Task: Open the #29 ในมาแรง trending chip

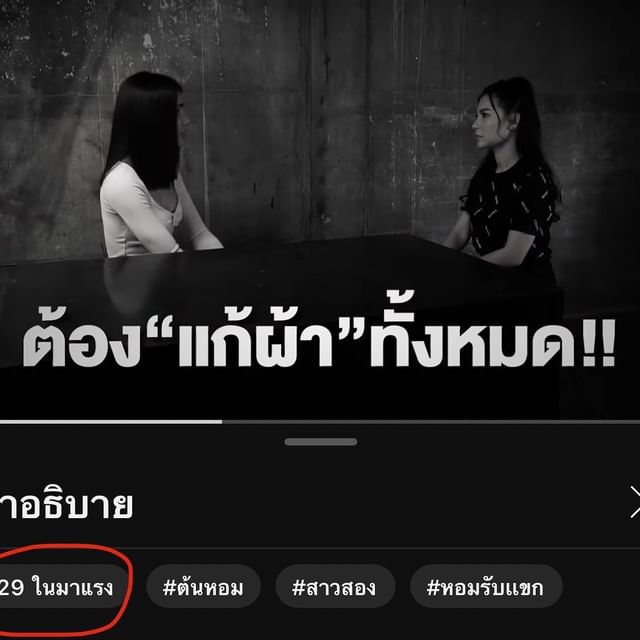Action: pos(61,587)
